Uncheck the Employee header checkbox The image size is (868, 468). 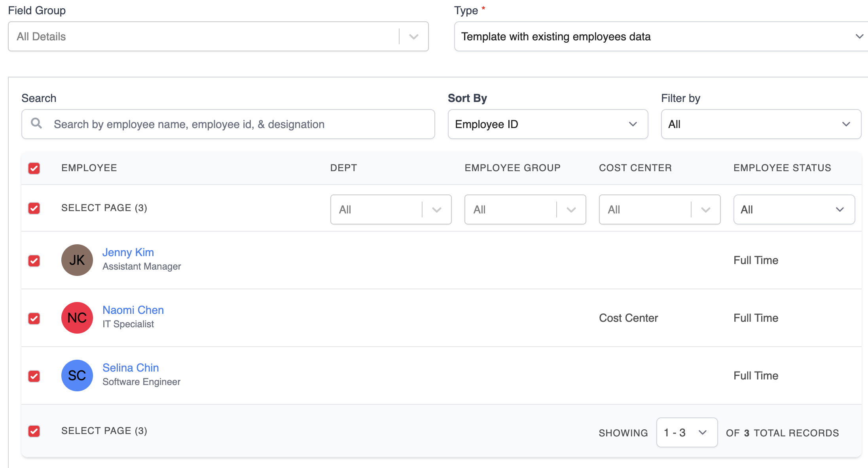pos(34,168)
